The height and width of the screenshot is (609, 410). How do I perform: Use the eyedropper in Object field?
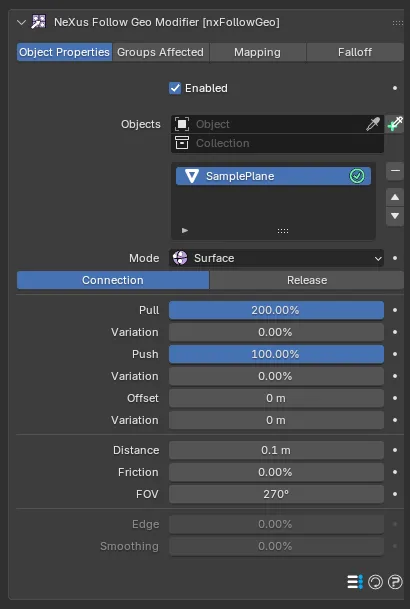point(373,124)
